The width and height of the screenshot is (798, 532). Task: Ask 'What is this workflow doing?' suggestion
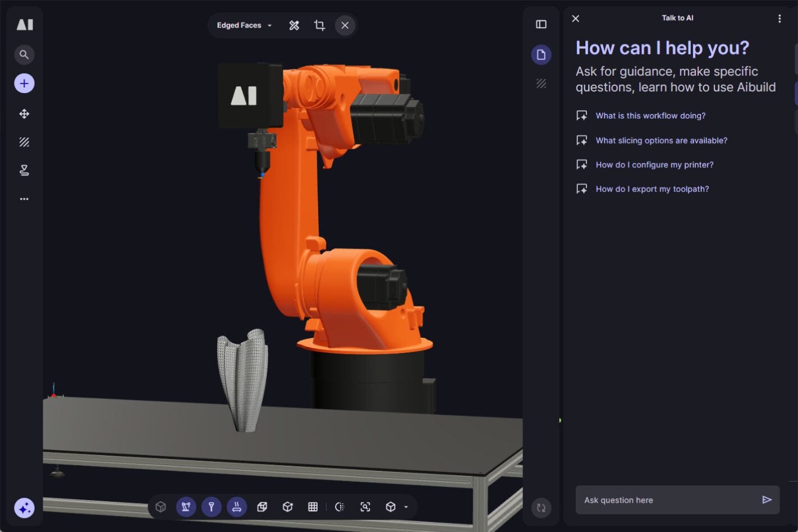pos(650,116)
